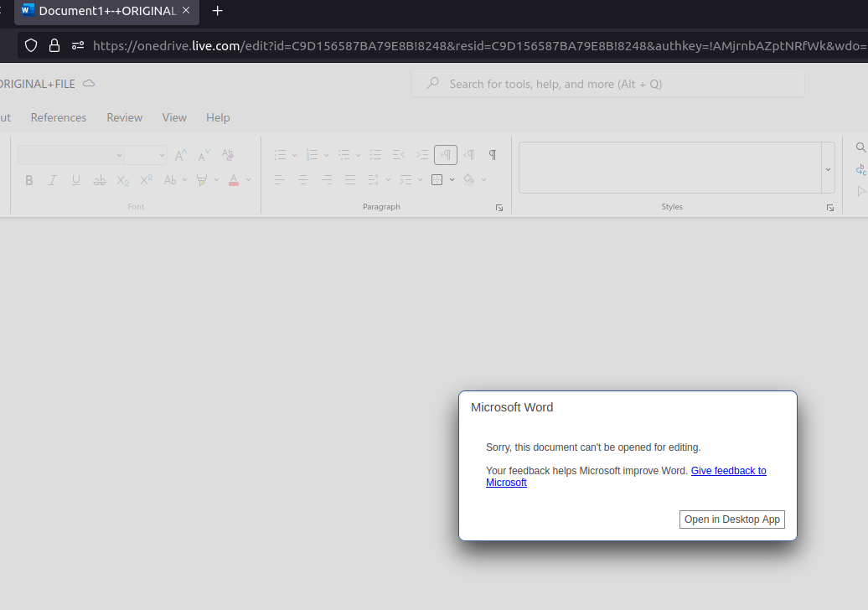The width and height of the screenshot is (868, 610).
Task: Expand the change case dropdown arrow
Action: [x=185, y=180]
